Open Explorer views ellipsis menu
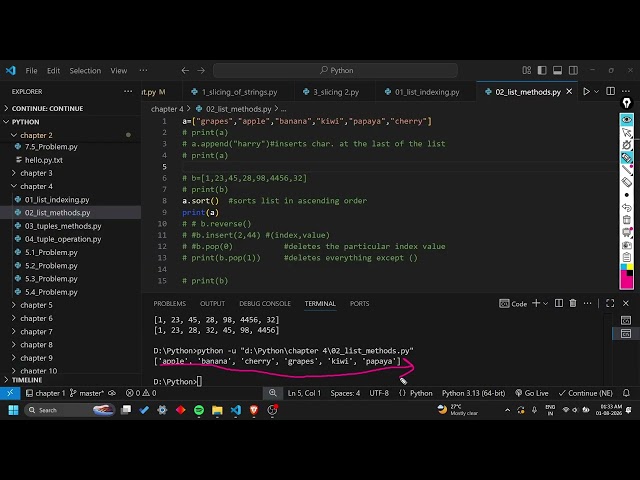640x480 pixels. [128, 91]
